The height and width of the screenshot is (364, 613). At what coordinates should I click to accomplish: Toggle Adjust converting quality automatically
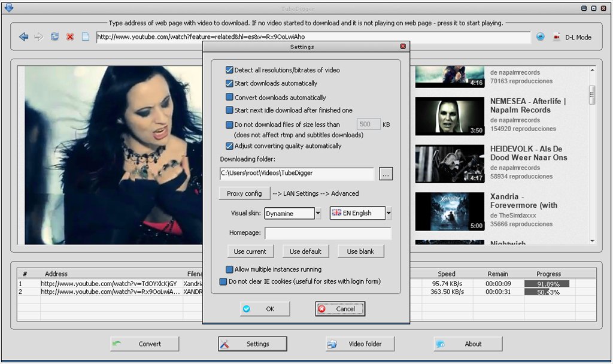click(229, 146)
